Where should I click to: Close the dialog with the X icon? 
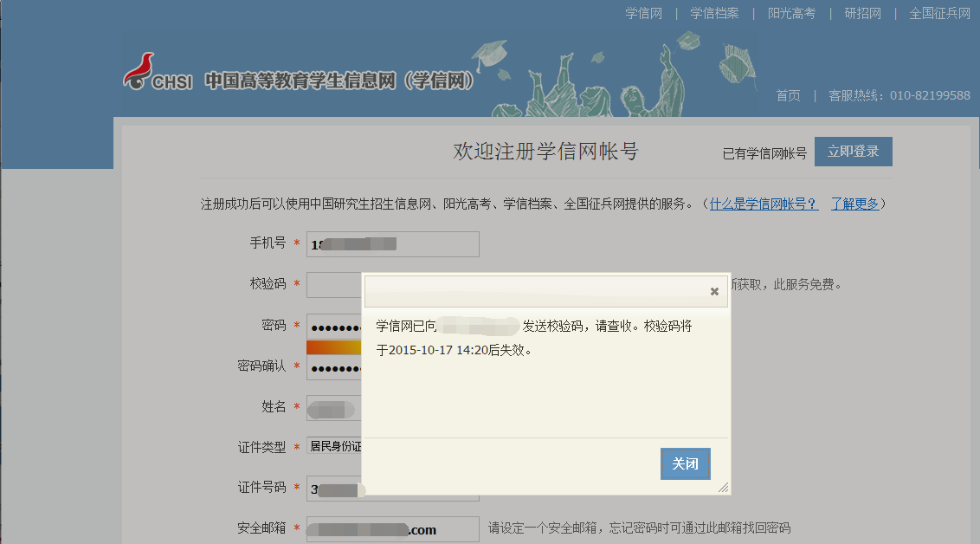(x=714, y=291)
